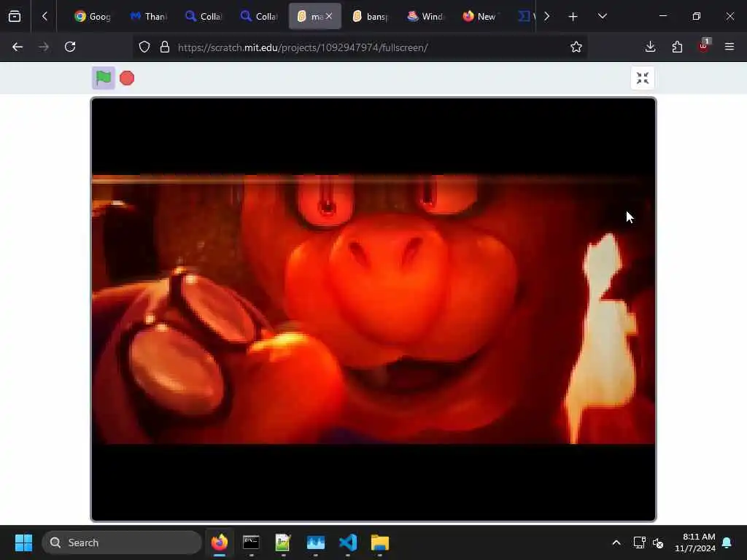747x560 pixels.
Task: Open the blue chart app in the taskbar
Action: click(x=315, y=542)
